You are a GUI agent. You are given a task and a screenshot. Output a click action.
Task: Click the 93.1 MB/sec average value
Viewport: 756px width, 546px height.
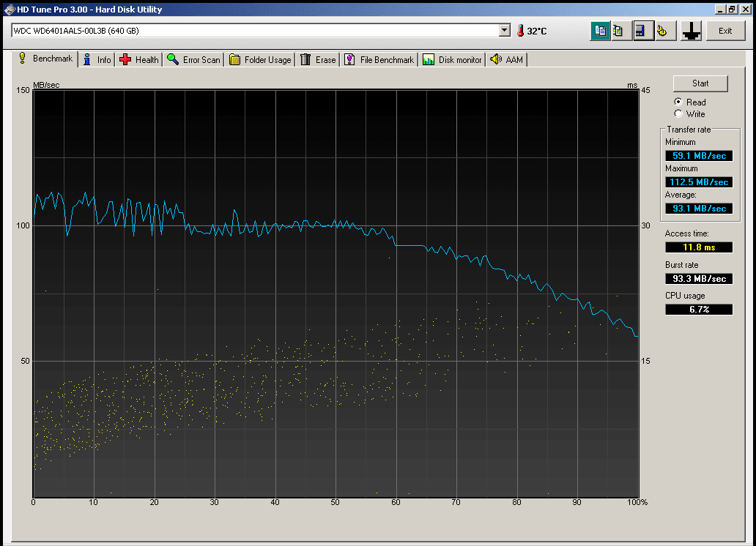click(x=699, y=209)
